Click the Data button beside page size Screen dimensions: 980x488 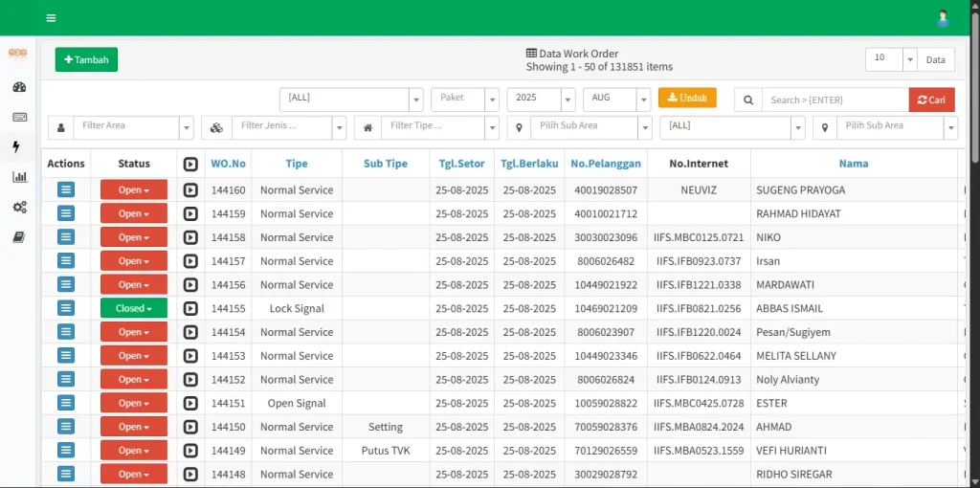[x=936, y=59]
